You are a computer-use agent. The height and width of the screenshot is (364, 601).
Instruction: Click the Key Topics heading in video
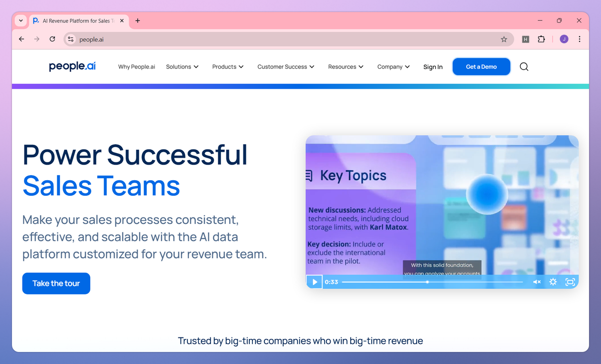tap(353, 176)
